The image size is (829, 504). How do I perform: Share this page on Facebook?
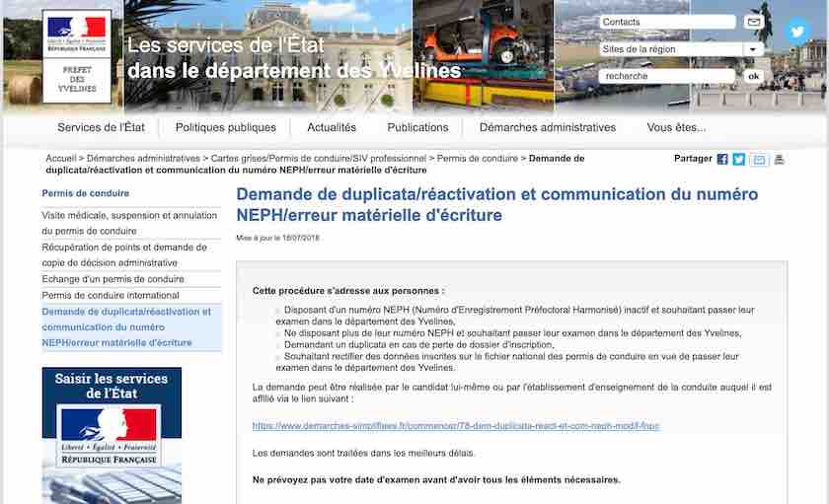722,160
